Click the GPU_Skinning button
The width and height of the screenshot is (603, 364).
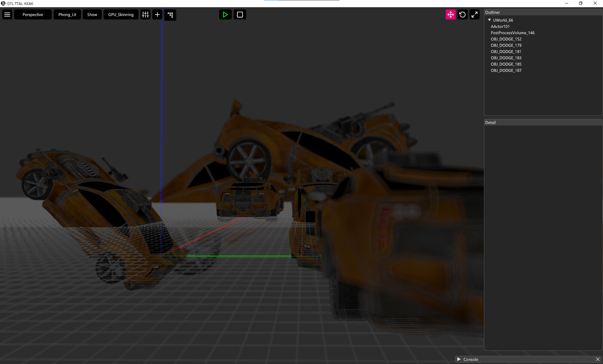[x=121, y=14]
